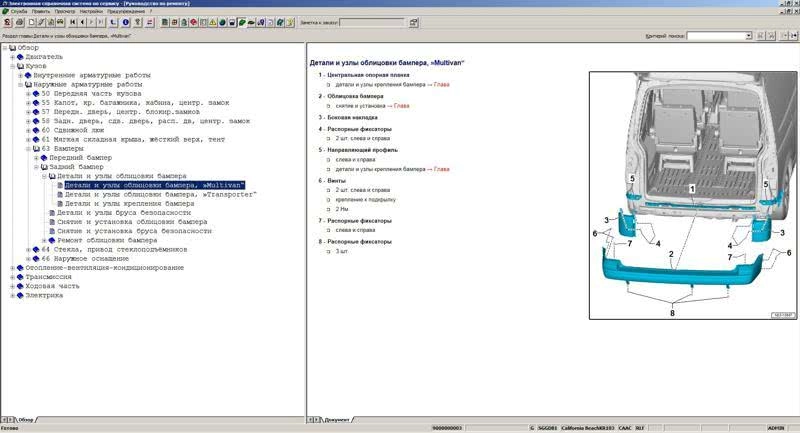
Task: Click the button right of order note field
Action: tap(413, 22)
